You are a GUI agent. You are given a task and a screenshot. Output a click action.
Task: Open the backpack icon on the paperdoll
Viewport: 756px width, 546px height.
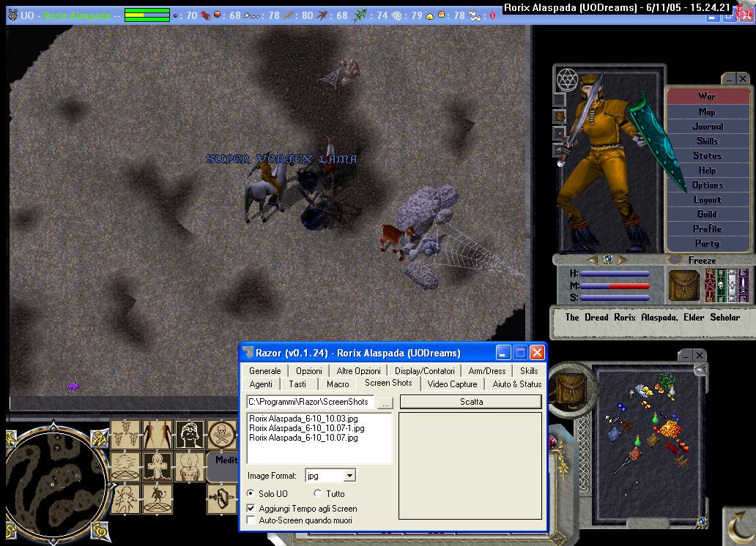coord(683,285)
